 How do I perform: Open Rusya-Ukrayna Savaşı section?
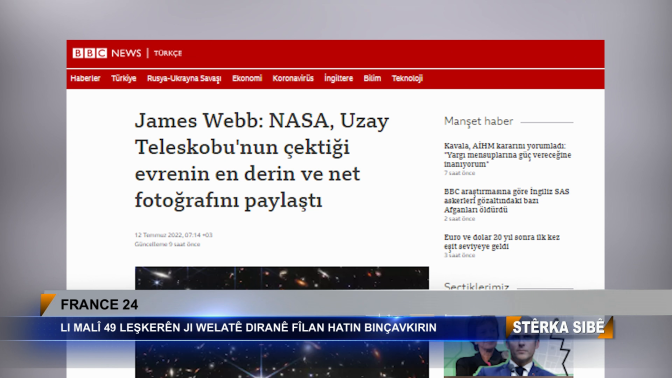[x=184, y=78]
